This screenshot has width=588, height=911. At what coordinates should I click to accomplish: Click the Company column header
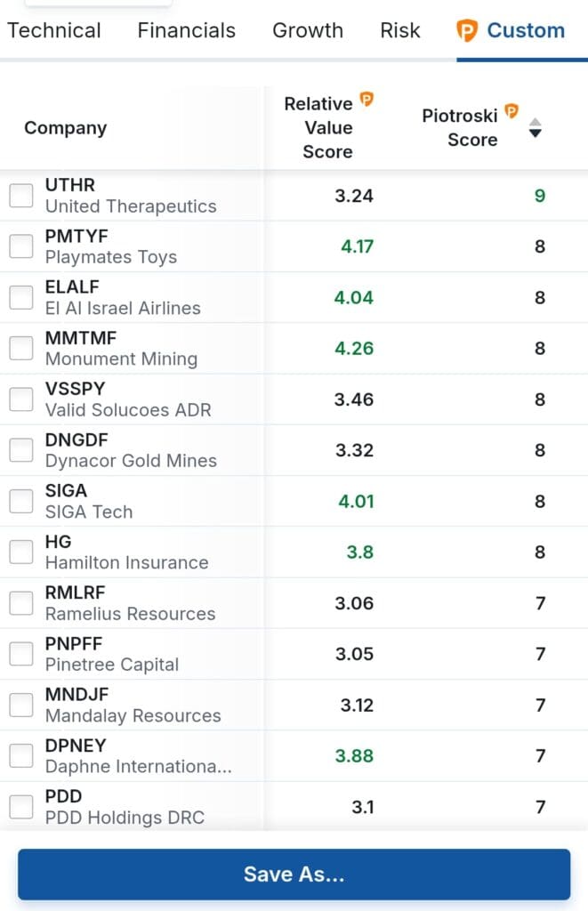(65, 128)
